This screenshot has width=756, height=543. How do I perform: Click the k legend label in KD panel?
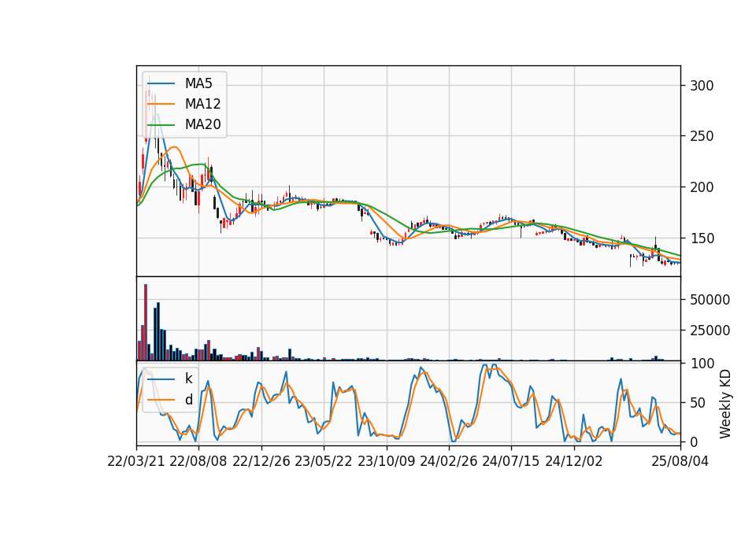pos(188,379)
